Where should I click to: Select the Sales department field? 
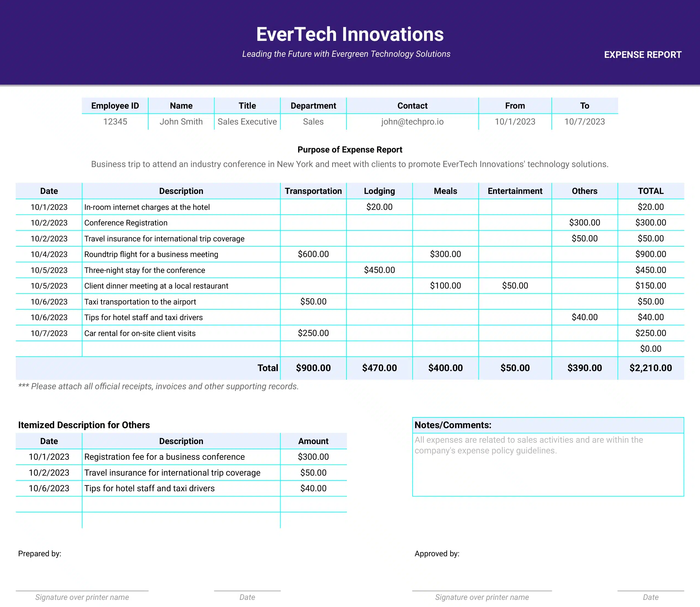(x=314, y=123)
